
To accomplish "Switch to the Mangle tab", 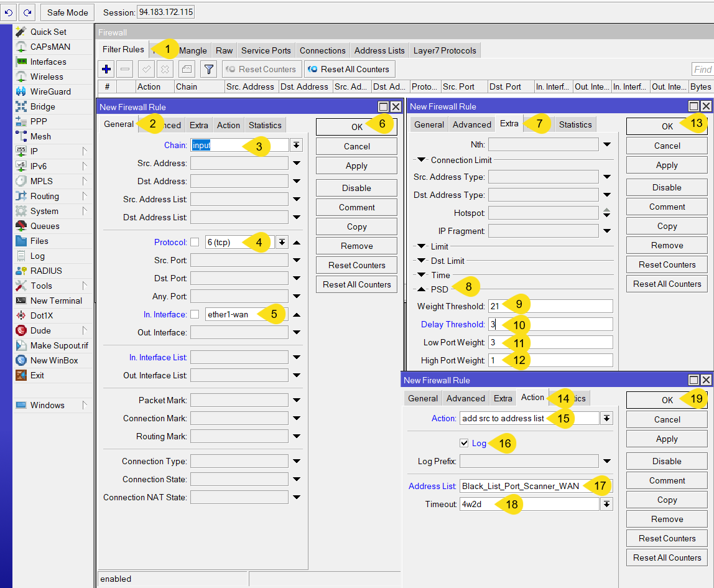I will (x=193, y=50).
